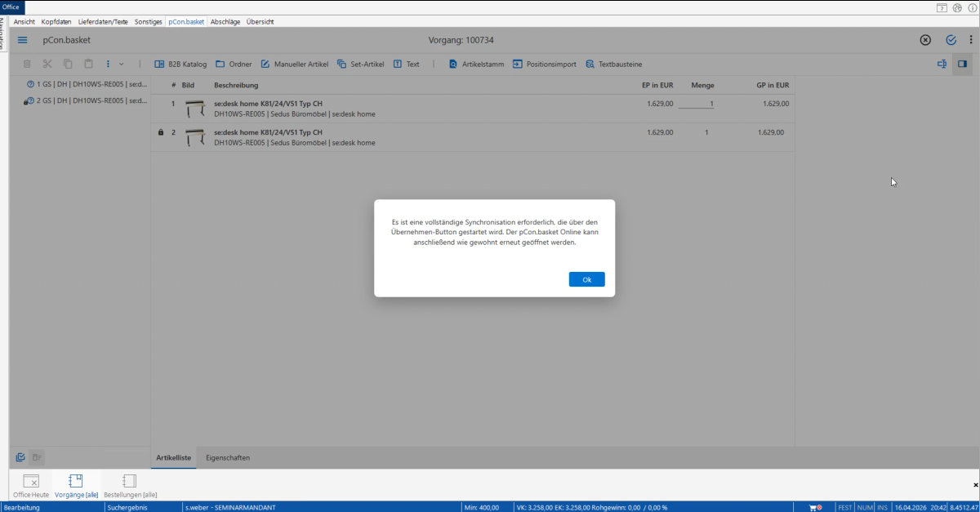This screenshot has width=980, height=512.
Task: Click Ok in the synchronisation dialog
Action: tap(586, 279)
